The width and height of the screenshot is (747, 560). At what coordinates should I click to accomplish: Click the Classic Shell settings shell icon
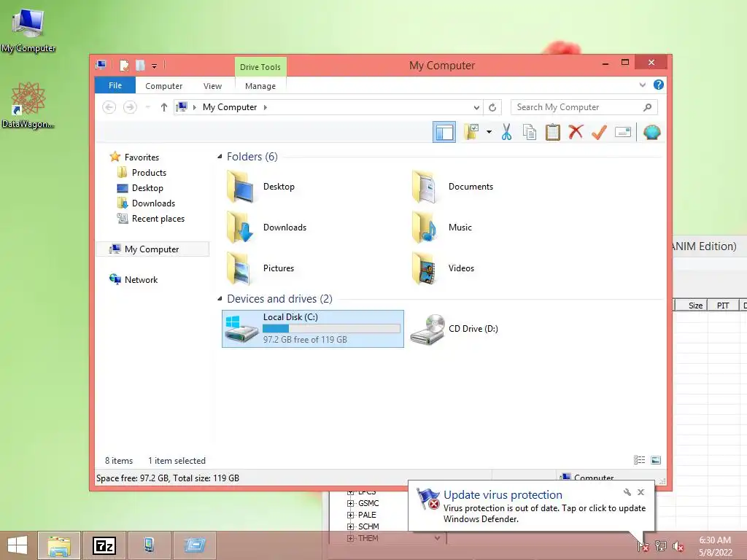[x=651, y=132]
